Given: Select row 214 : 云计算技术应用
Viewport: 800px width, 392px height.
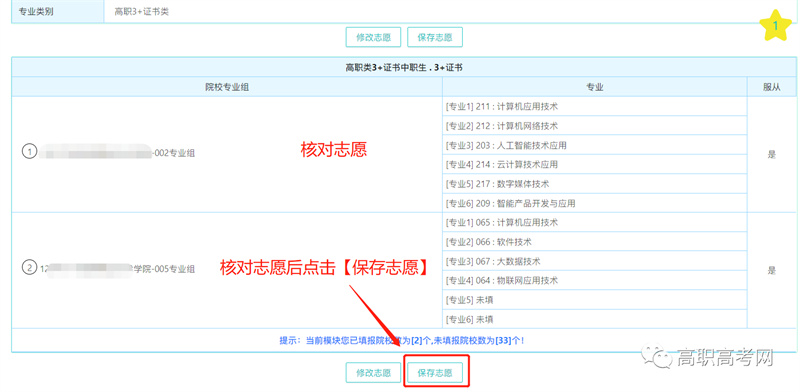Looking at the screenshot, I should 594,164.
